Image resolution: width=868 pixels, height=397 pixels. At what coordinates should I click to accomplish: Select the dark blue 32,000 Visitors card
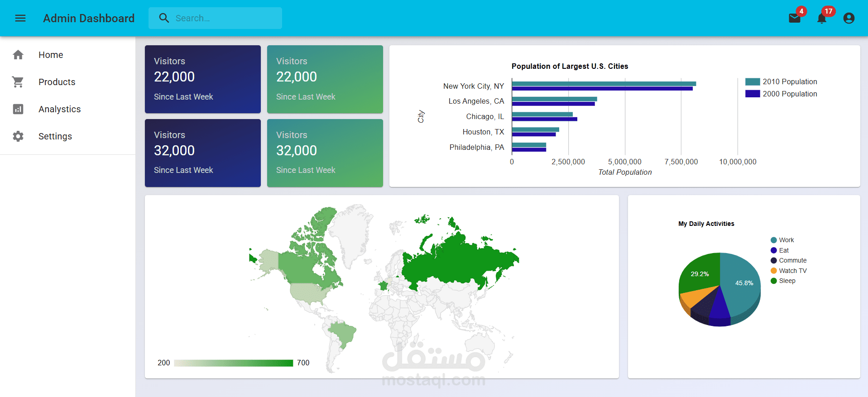click(203, 153)
